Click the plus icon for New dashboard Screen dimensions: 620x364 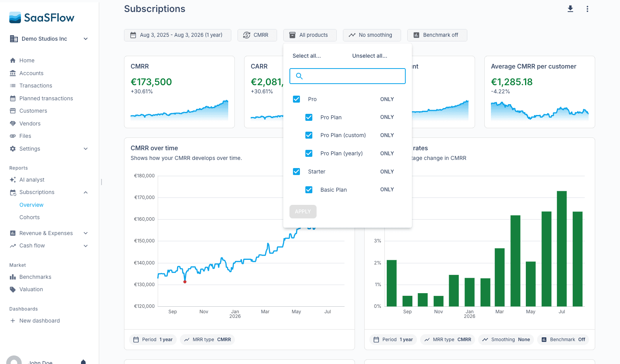pos(13,321)
